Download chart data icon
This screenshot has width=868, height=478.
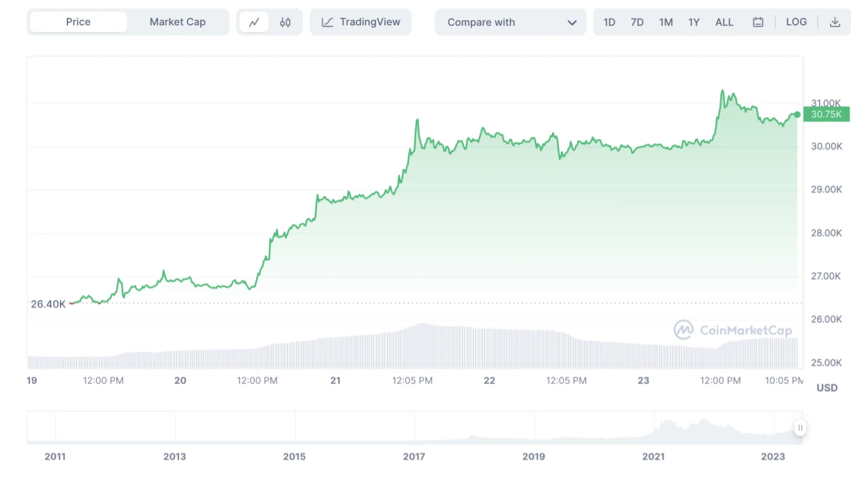835,22
